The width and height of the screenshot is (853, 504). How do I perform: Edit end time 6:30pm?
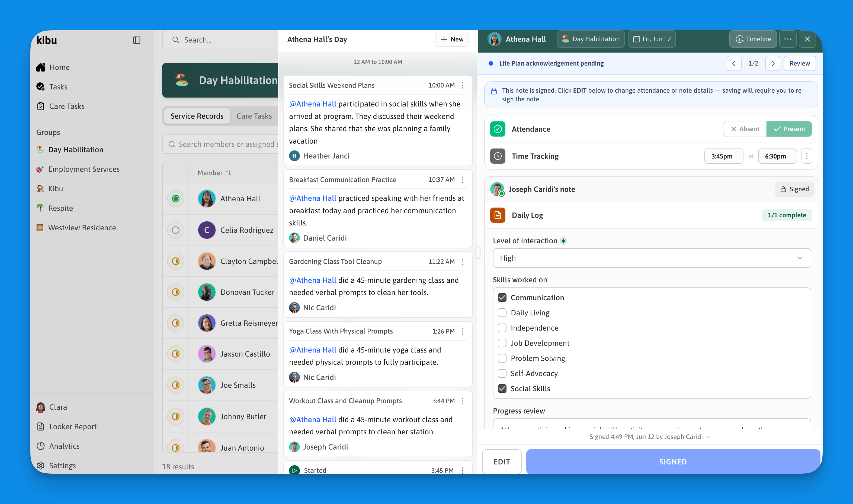(x=777, y=156)
